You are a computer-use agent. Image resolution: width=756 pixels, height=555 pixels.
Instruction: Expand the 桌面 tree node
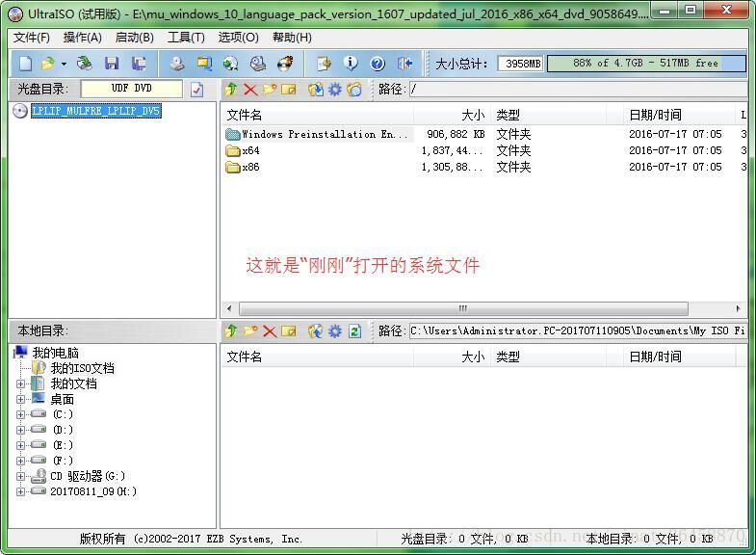point(20,399)
